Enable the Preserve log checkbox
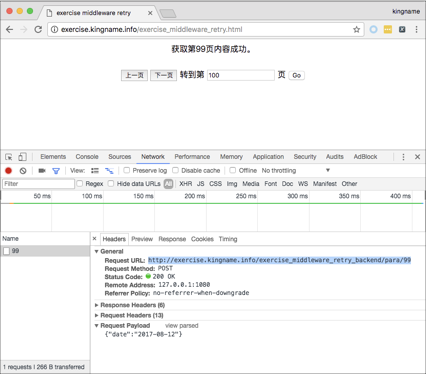The width and height of the screenshot is (426, 374). tap(127, 170)
